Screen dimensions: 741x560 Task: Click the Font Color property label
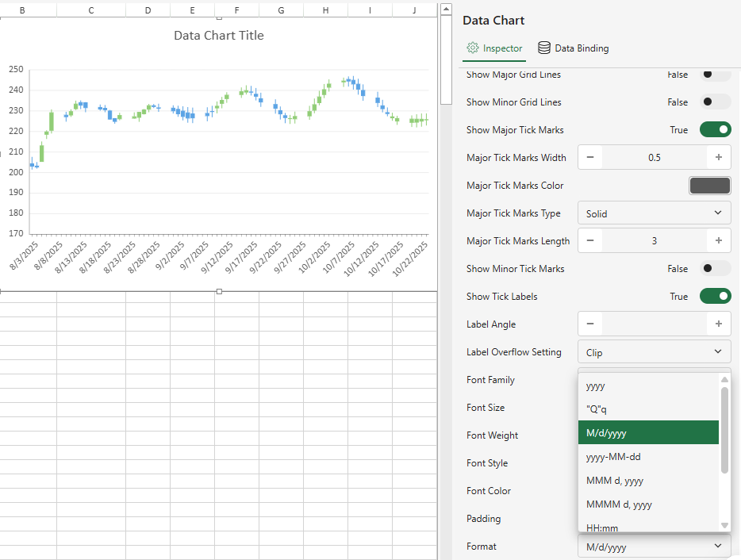(x=489, y=491)
